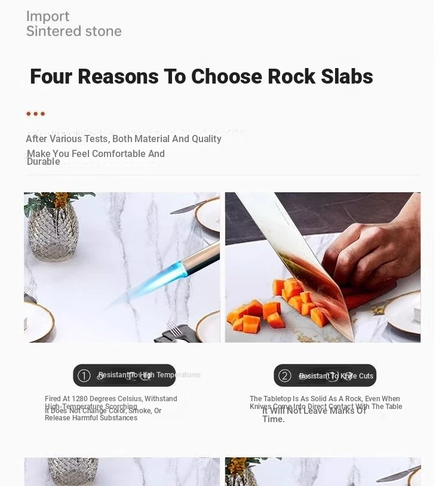
Task: Click the After Various Tests subtitle text
Action: (x=124, y=139)
